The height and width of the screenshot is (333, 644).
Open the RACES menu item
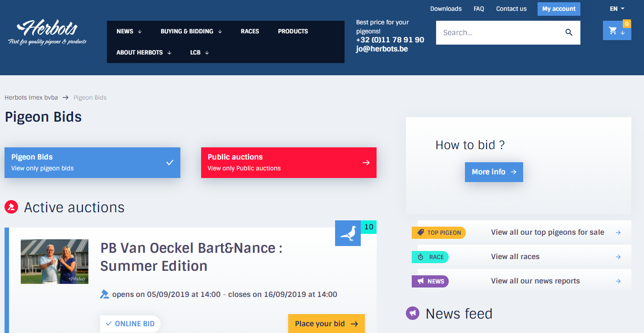pyautogui.click(x=250, y=31)
